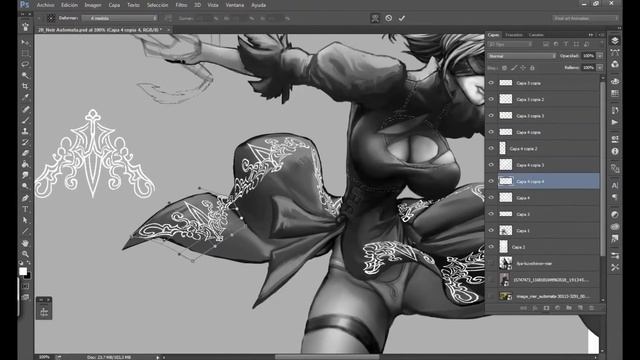
Task: Select the Horizontal Type tool
Action: pos(25,209)
